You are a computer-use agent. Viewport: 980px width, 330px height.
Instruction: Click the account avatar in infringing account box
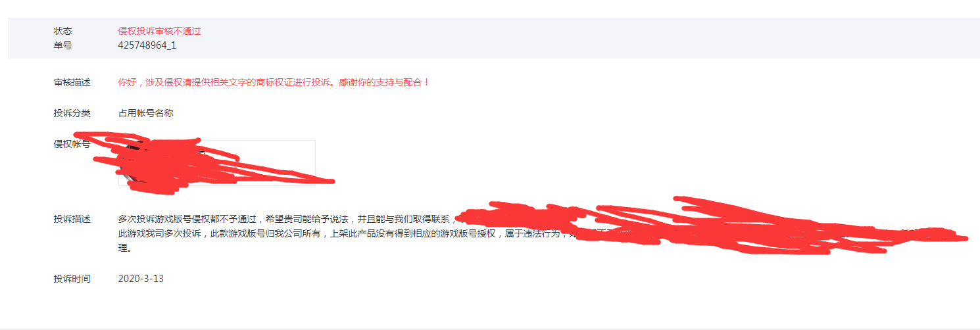point(135,163)
